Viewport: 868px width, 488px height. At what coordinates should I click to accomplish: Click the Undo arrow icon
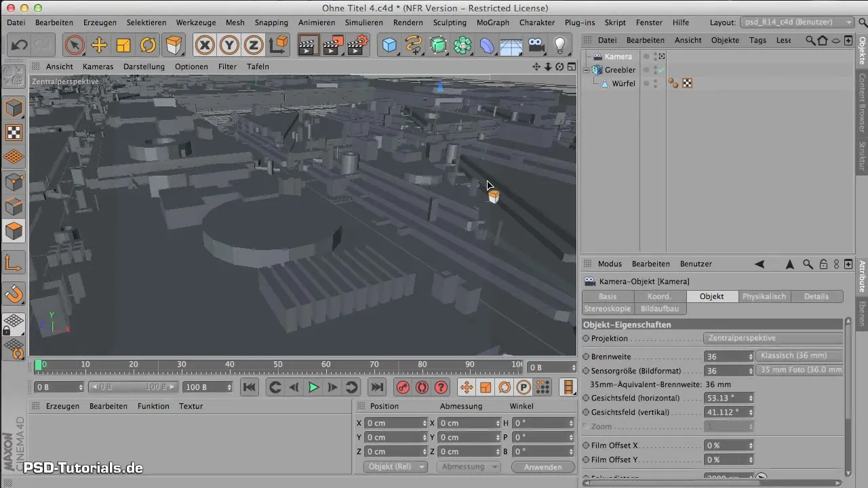pos(19,45)
